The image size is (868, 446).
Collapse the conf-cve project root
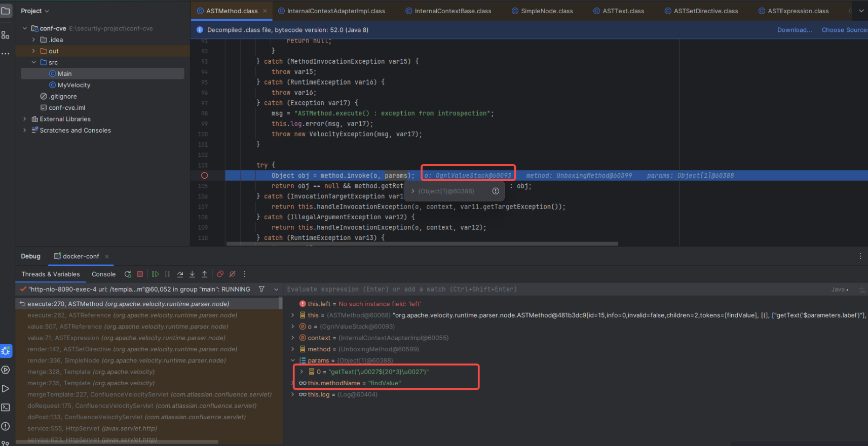click(24, 28)
